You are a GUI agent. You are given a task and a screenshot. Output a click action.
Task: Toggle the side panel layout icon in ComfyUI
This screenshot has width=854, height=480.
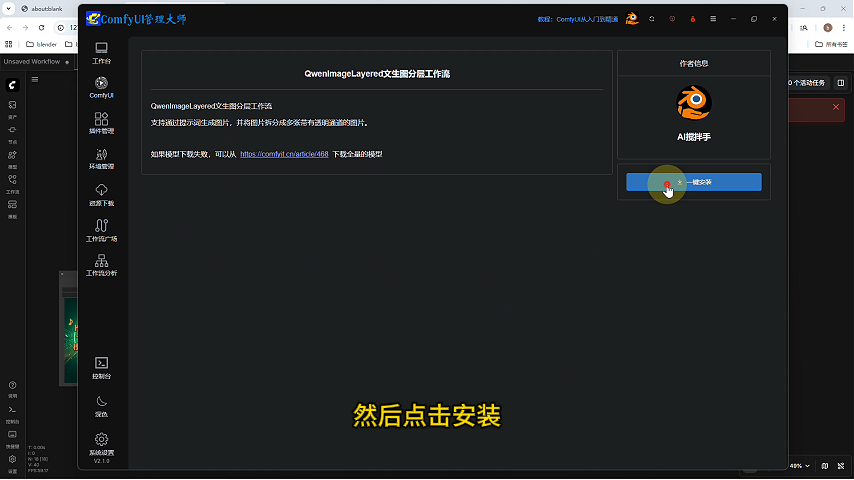[x=841, y=83]
